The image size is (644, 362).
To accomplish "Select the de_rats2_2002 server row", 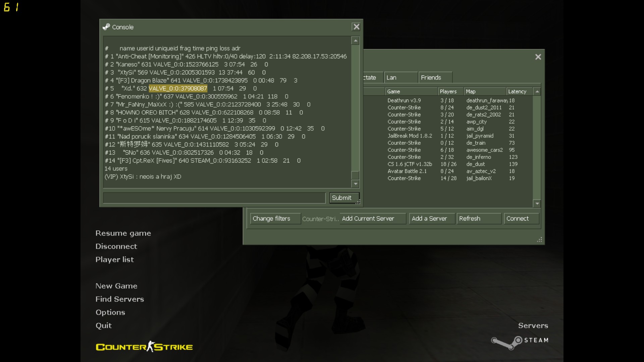I will (x=448, y=115).
